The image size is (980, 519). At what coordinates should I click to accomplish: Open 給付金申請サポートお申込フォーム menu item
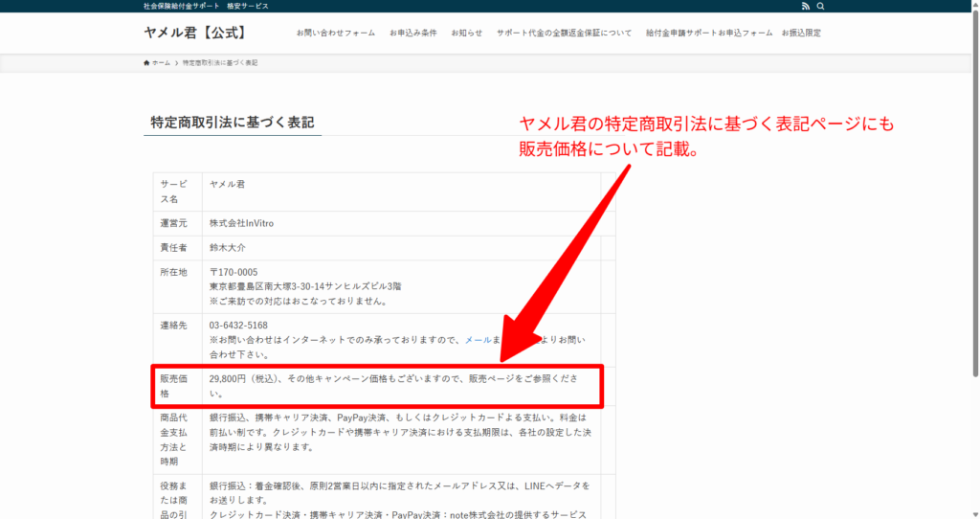tap(709, 34)
